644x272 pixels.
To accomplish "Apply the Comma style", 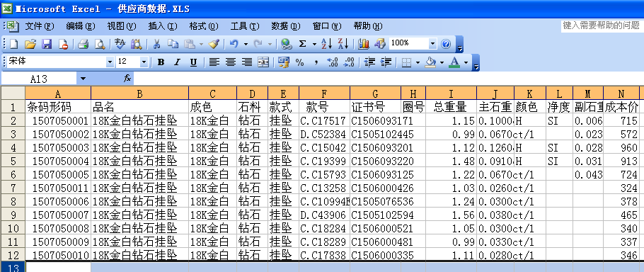I will click(316, 62).
